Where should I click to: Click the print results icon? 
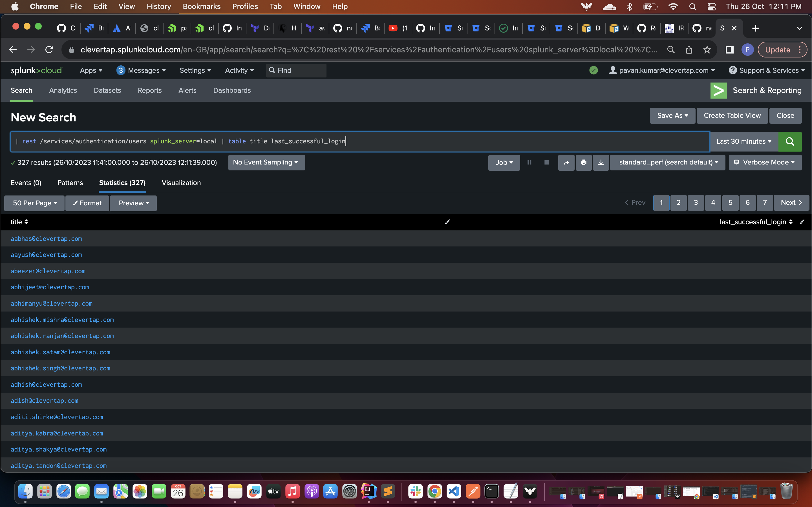(584, 163)
